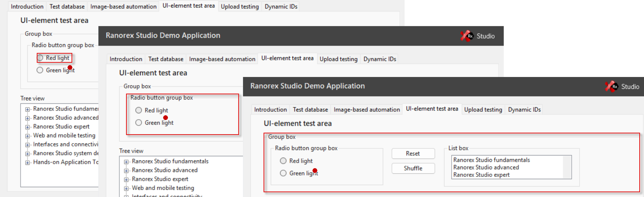Expand Web and mobile testing in middle window

(126, 188)
